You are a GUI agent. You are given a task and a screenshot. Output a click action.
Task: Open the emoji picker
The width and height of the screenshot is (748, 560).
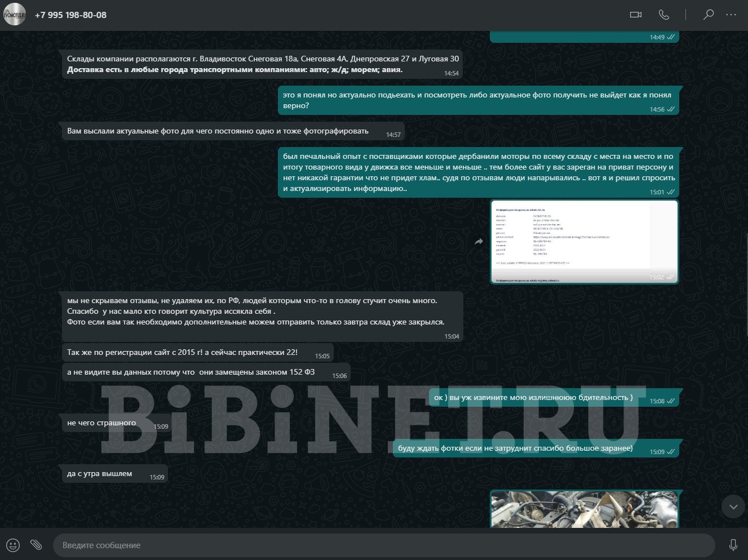click(13, 545)
